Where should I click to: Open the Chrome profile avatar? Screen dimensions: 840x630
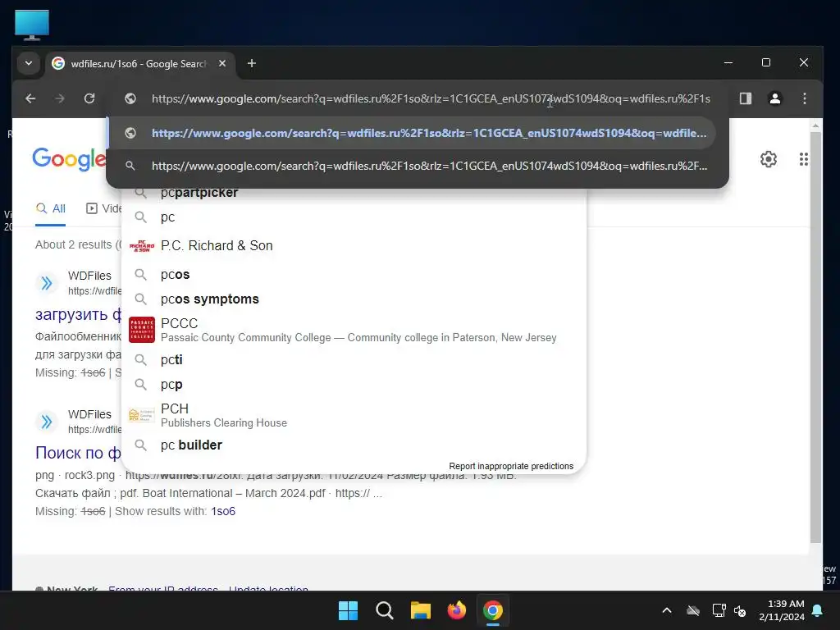[x=774, y=98]
